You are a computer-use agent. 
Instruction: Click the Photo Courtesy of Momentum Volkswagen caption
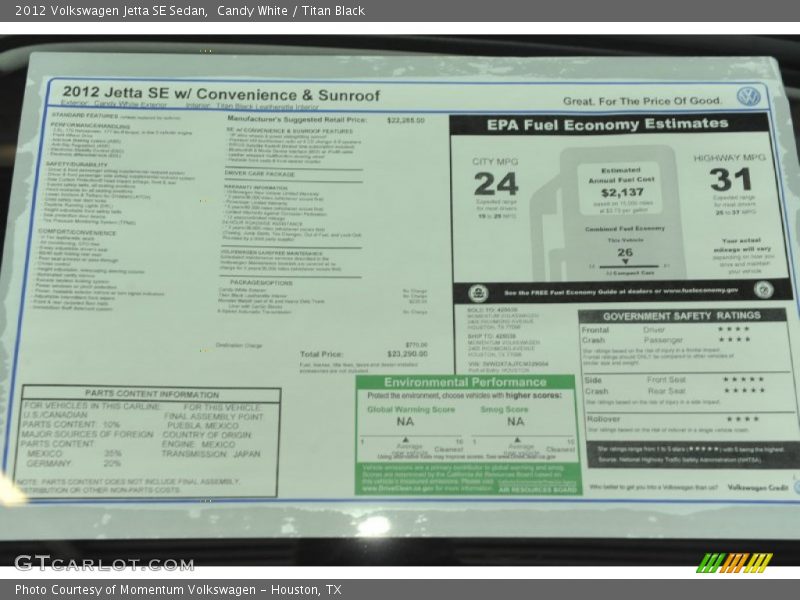[178, 590]
